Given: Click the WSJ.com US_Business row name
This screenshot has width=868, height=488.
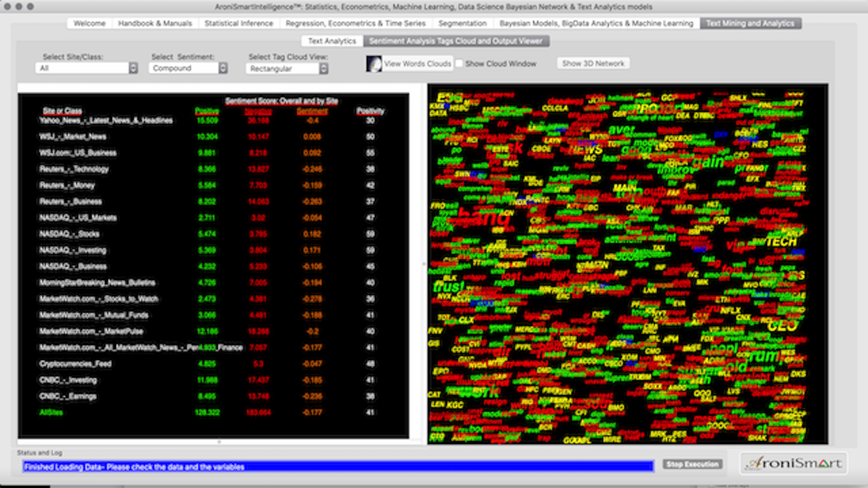Looking at the screenshot, I should point(78,153).
